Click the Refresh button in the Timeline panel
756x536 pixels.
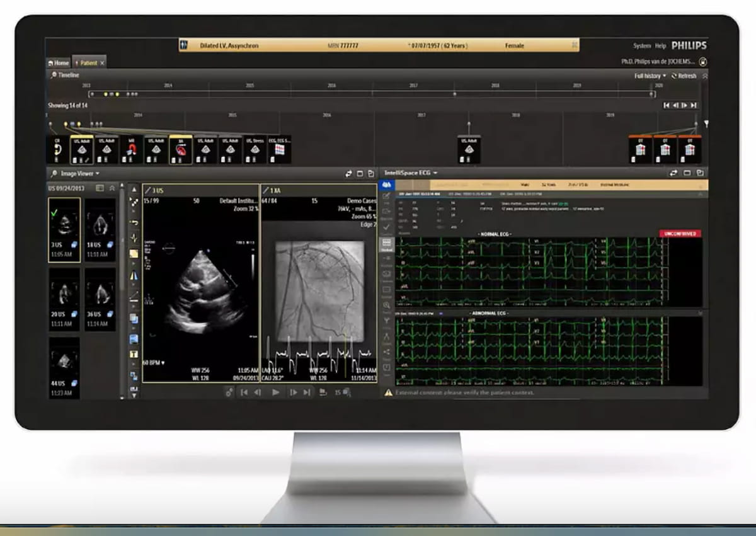[687, 76]
